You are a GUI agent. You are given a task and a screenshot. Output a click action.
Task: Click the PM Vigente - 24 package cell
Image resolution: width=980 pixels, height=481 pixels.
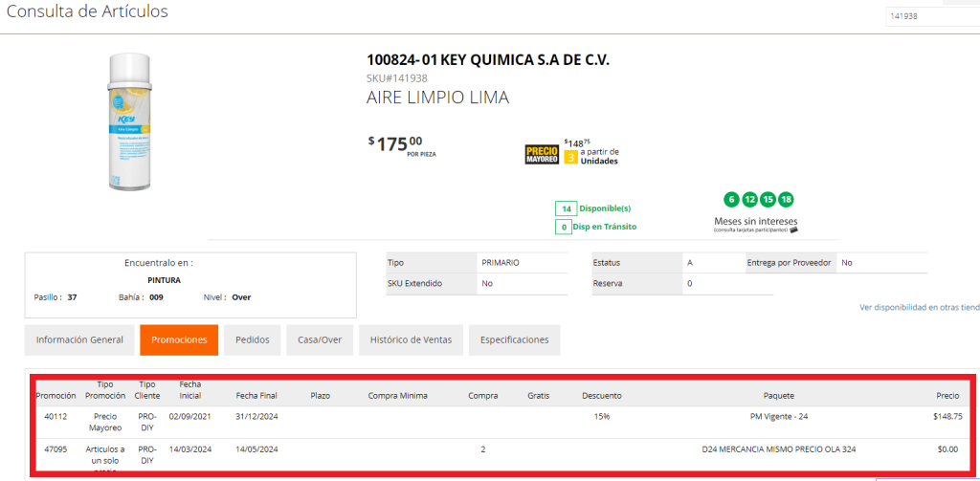tap(779, 416)
